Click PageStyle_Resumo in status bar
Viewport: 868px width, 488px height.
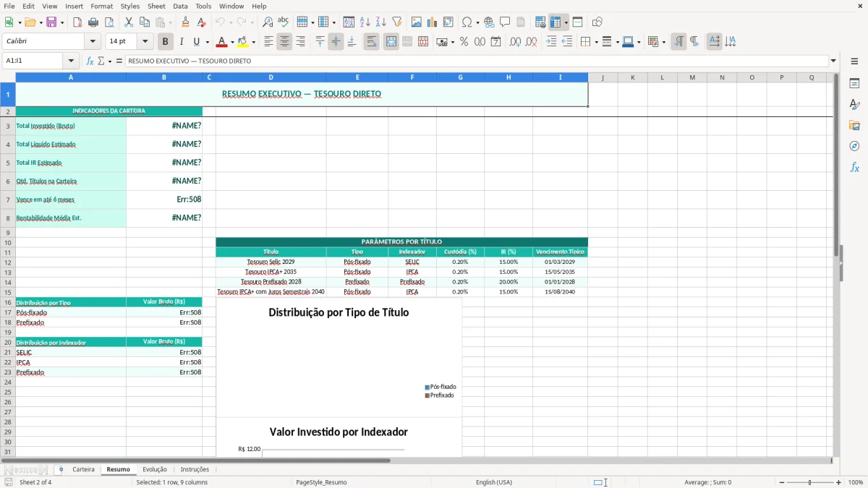pos(321,482)
